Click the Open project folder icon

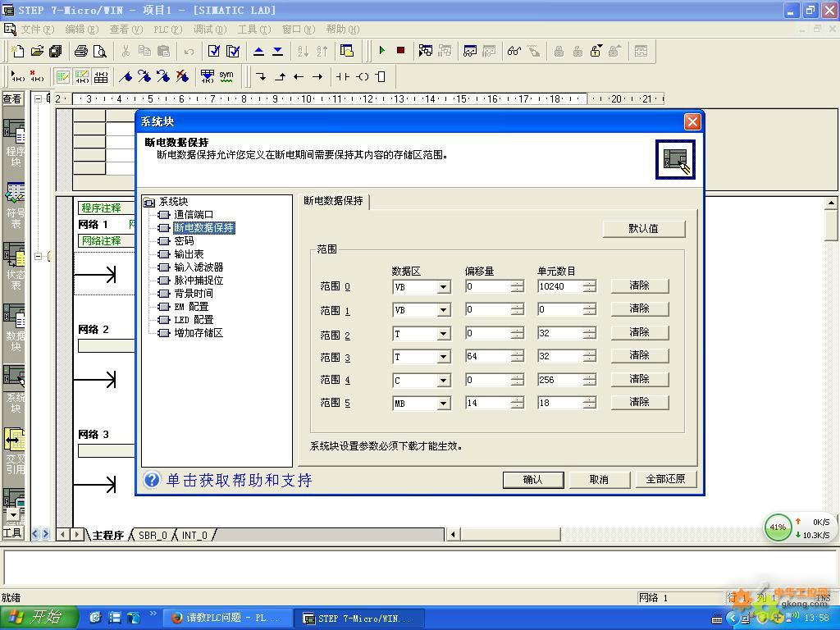[x=37, y=51]
